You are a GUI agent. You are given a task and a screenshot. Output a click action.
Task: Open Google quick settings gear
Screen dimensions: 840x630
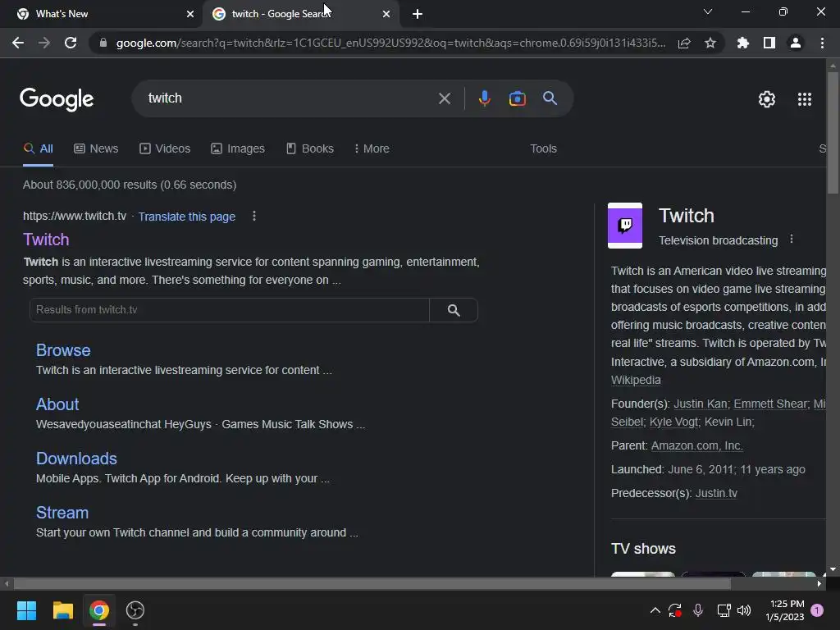point(767,99)
